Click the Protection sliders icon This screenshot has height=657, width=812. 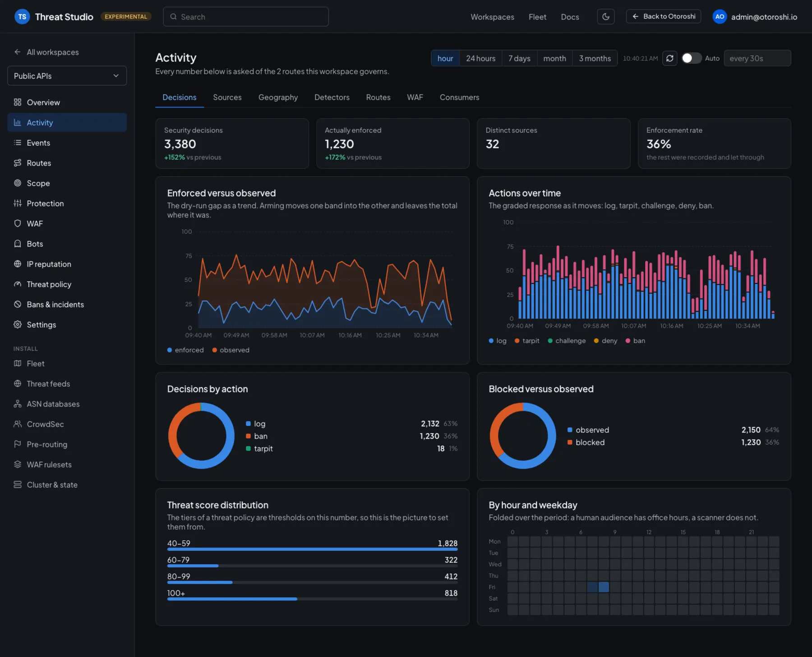(x=18, y=204)
